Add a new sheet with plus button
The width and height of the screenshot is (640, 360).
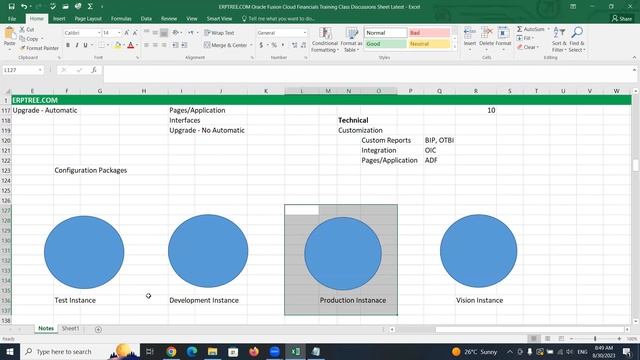[x=98, y=329]
